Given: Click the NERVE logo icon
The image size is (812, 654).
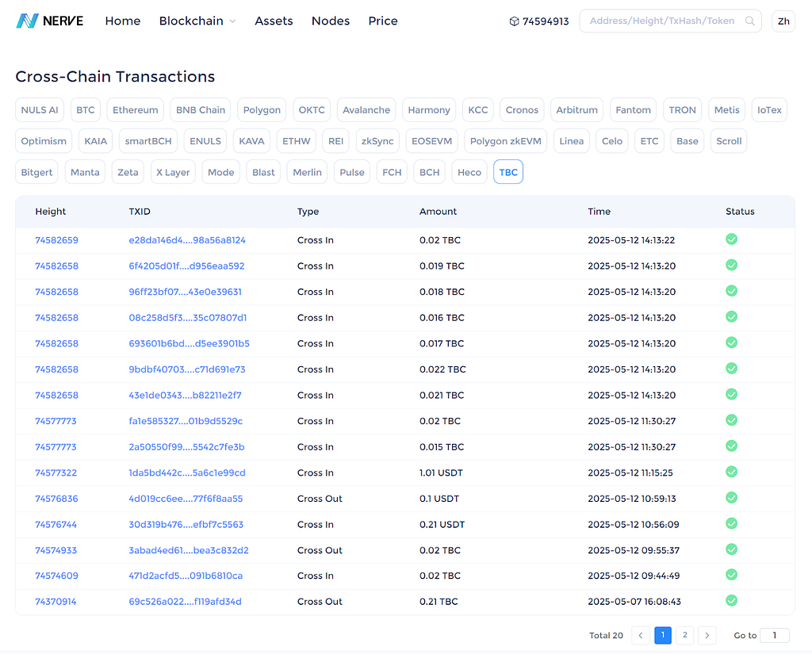Looking at the screenshot, I should (x=27, y=21).
